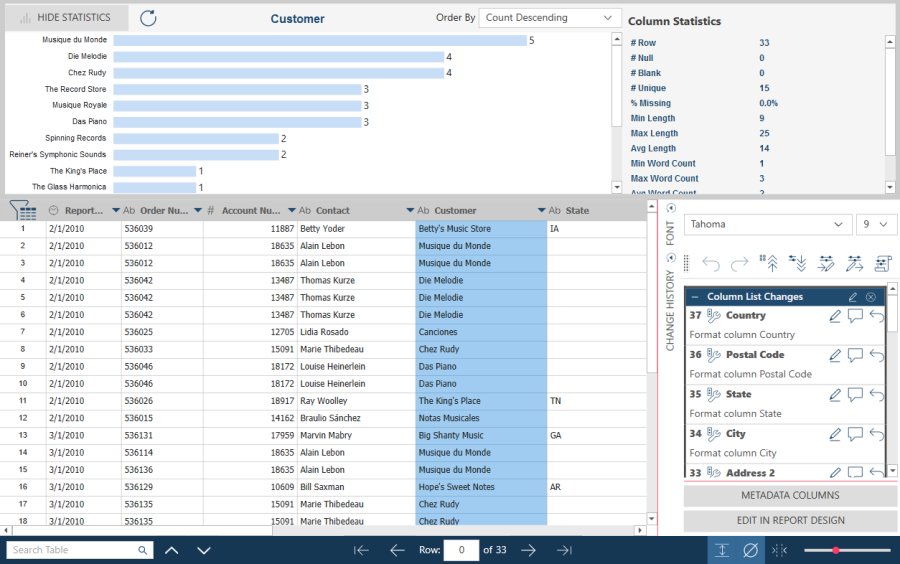900x564 pixels.
Task: Jump to the next search result arrow
Action: 204,550
